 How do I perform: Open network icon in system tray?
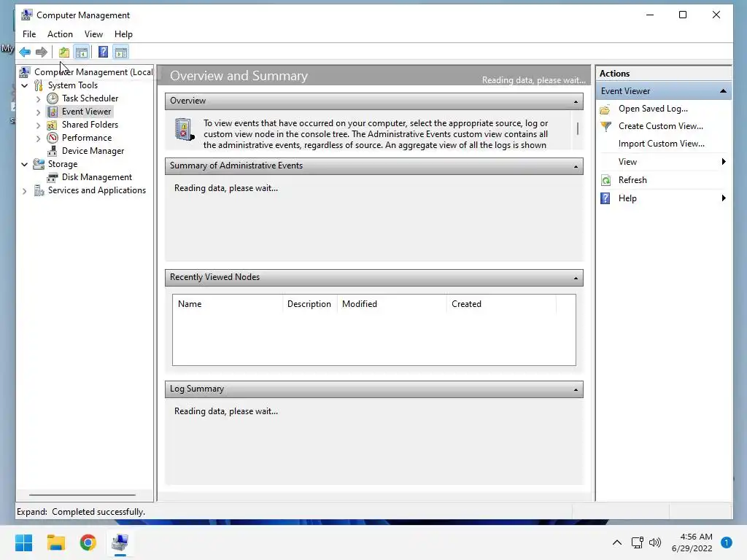point(637,542)
